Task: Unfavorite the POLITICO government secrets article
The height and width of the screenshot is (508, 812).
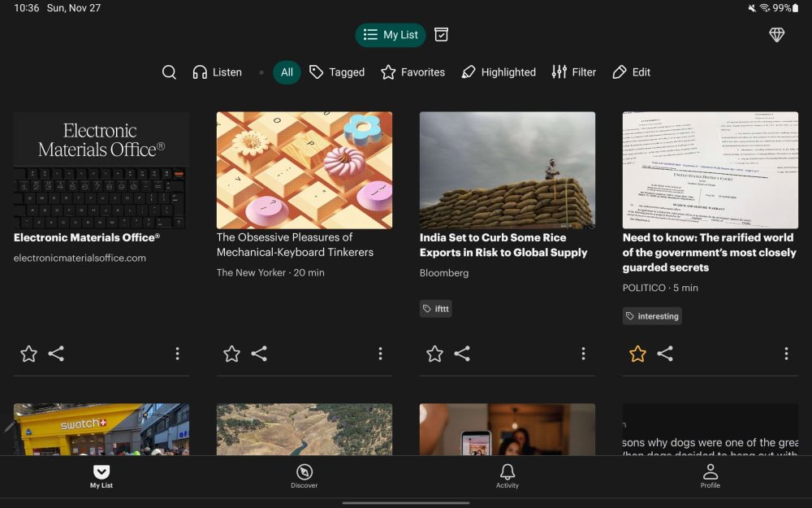Action: (x=637, y=354)
